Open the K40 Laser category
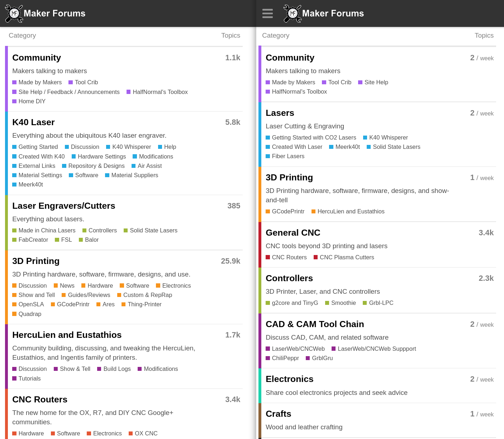This screenshot has width=504, height=439. [x=33, y=122]
